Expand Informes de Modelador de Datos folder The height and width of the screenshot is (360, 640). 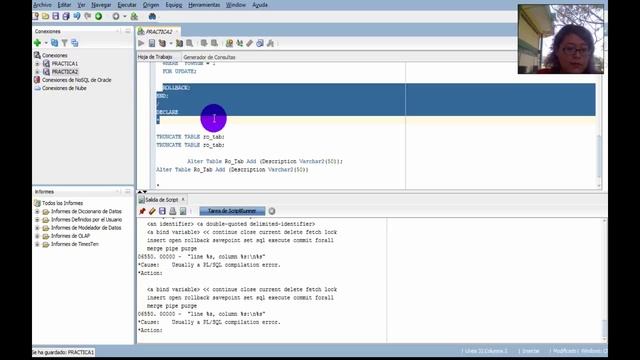click(37, 228)
